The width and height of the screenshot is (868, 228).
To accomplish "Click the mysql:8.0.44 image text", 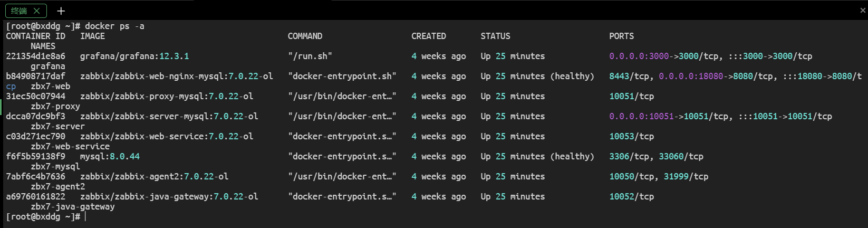I will (110, 157).
